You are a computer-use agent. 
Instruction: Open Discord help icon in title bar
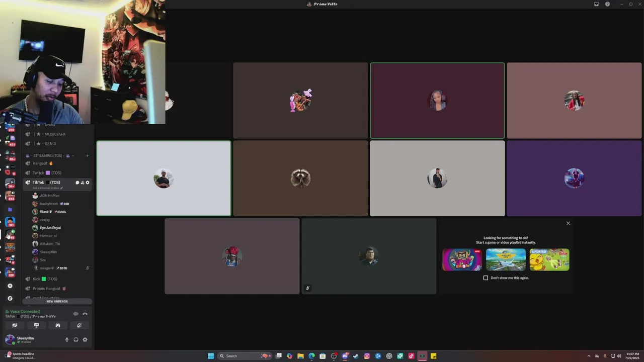pyautogui.click(x=607, y=4)
